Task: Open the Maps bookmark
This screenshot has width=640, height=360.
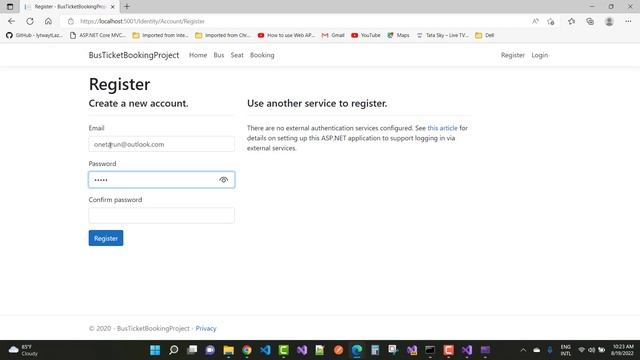Action: (x=398, y=35)
